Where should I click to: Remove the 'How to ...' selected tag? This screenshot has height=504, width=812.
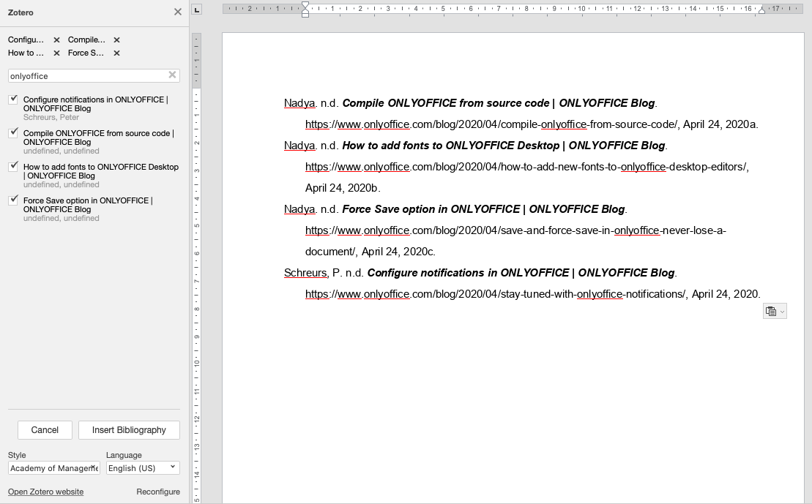pyautogui.click(x=56, y=53)
